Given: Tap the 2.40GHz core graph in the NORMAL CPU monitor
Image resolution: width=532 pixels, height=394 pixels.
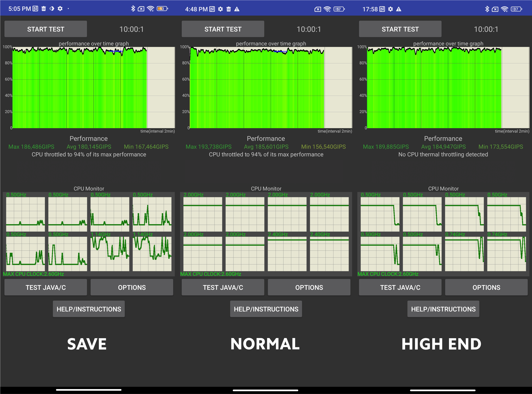Looking at the screenshot, I should (x=287, y=254).
